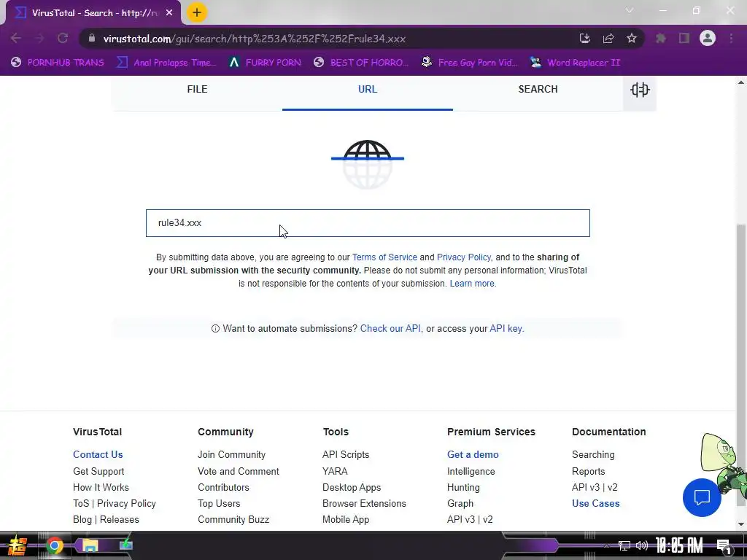Viewport: 747px width, 560px height.
Task: Open Mobile App link
Action: pos(346,519)
